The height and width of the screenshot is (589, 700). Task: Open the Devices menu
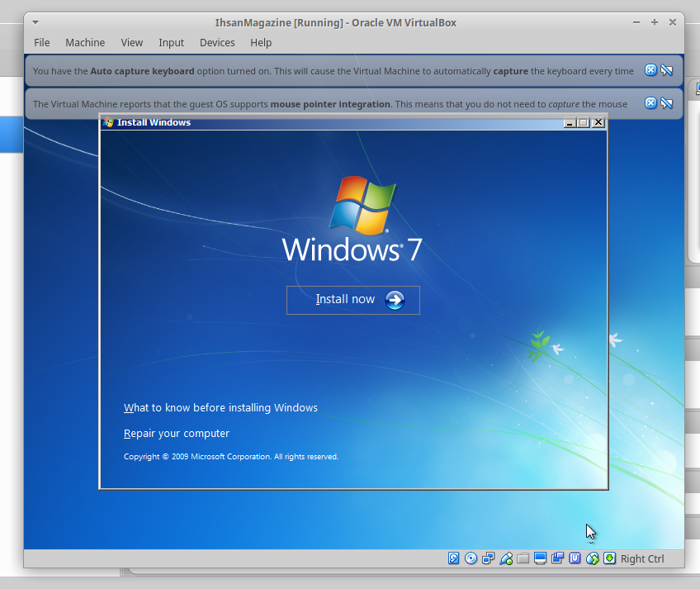tap(217, 42)
